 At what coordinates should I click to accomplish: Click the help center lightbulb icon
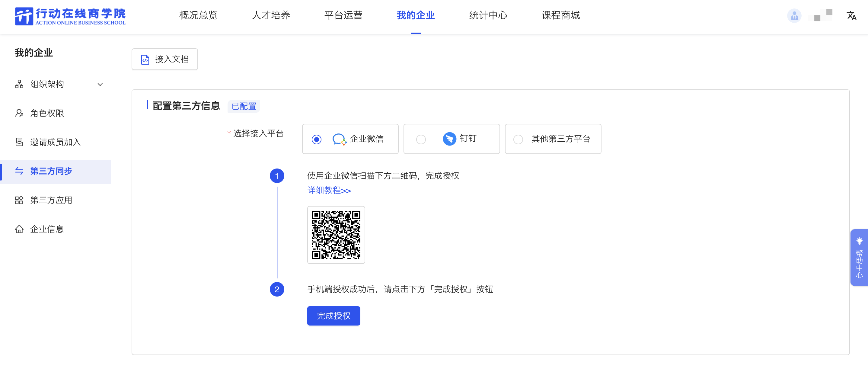(859, 241)
